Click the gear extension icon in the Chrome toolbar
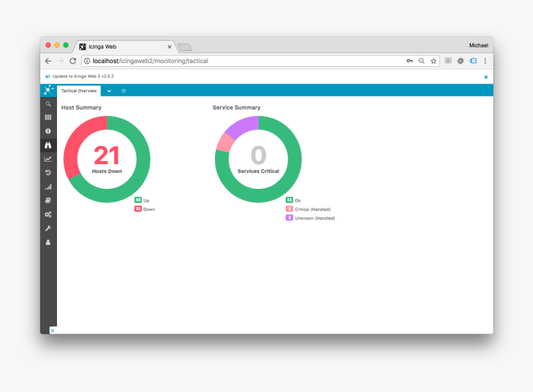The height and width of the screenshot is (392, 533). pos(460,61)
